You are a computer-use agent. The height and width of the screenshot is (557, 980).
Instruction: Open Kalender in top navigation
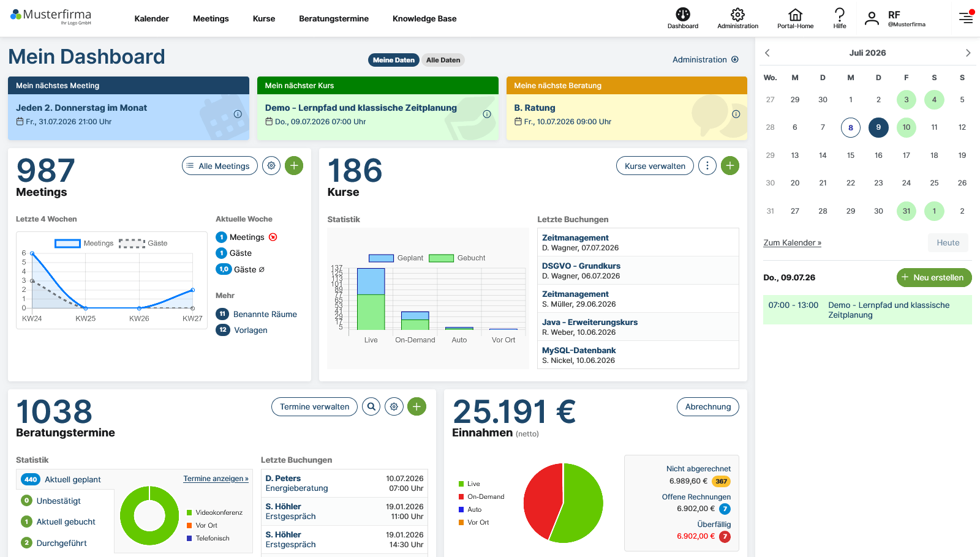(151, 18)
